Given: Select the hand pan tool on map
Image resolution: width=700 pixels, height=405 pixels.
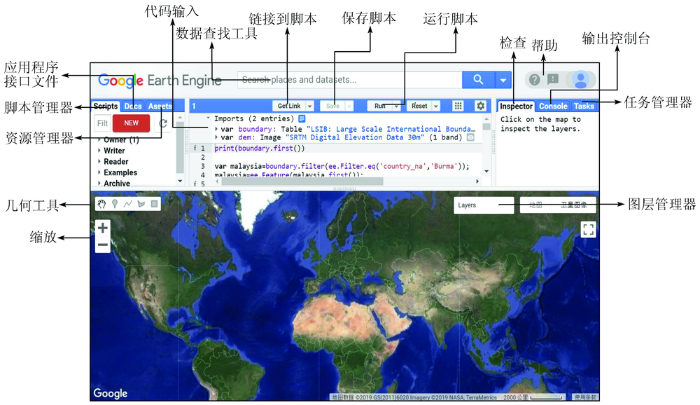Looking at the screenshot, I should (x=102, y=204).
